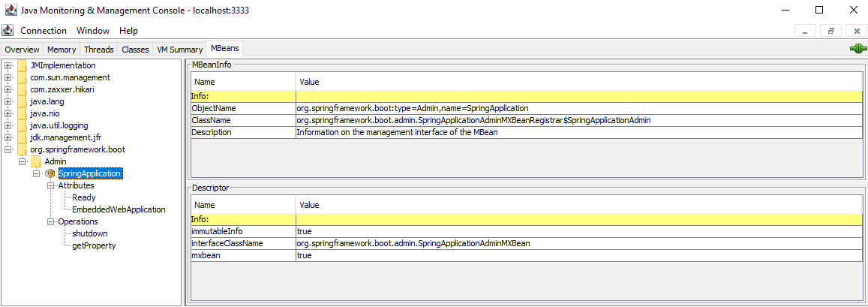Switch to the Memory tab
868x307 pixels.
coord(62,50)
